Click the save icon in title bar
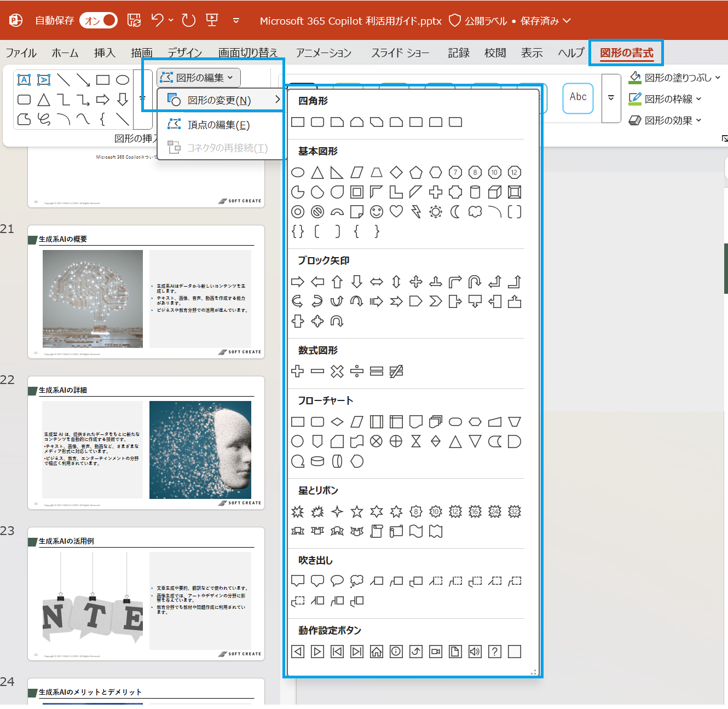Viewport: 728px width, 709px height. 134,20
